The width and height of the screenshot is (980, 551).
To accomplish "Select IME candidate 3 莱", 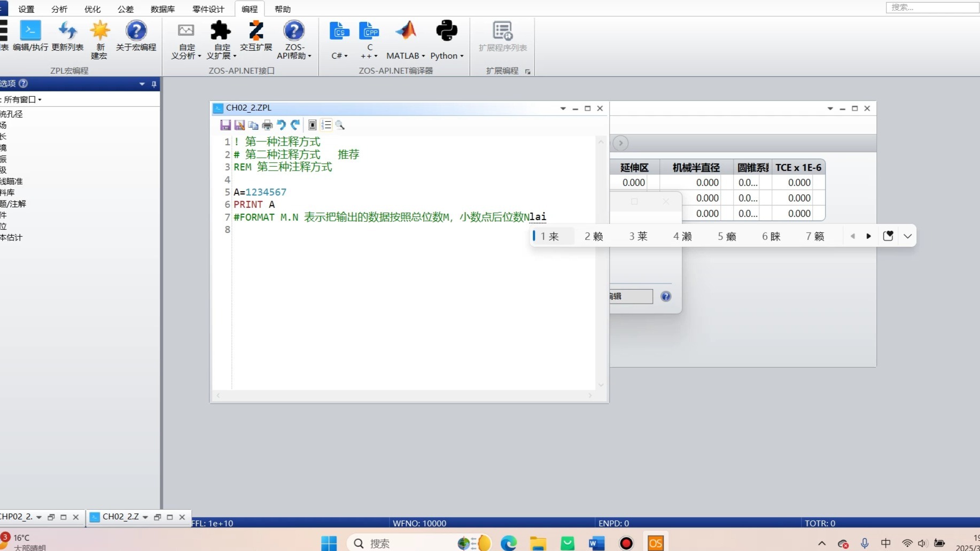I will click(638, 236).
